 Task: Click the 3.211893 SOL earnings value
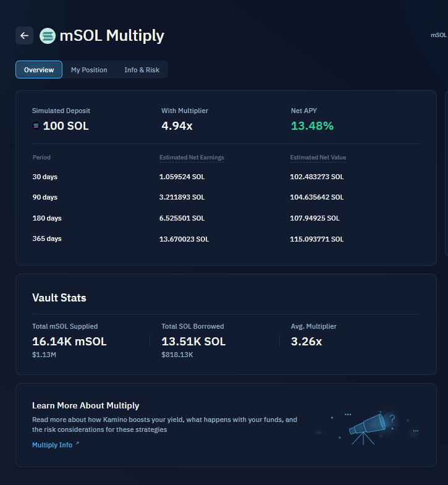coord(182,197)
